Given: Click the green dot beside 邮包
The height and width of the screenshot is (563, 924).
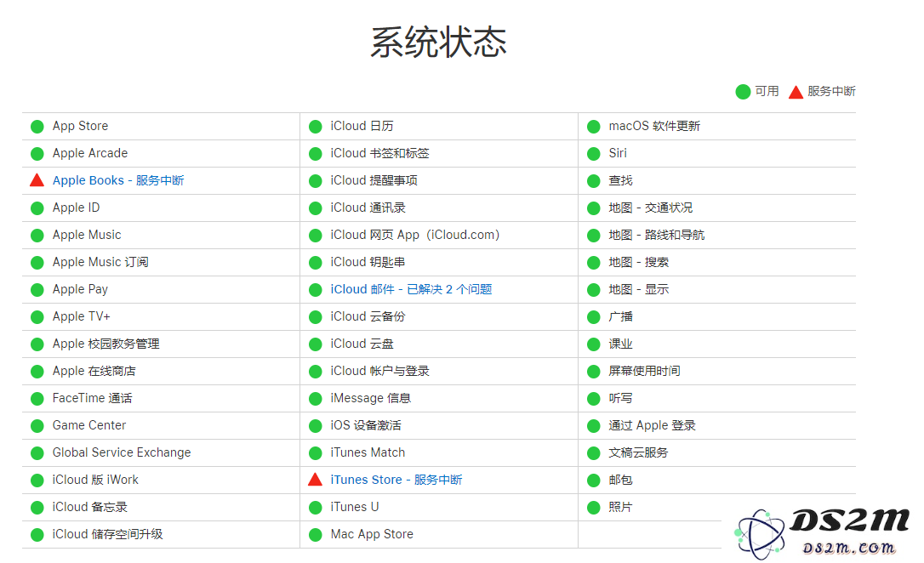Looking at the screenshot, I should (x=593, y=480).
